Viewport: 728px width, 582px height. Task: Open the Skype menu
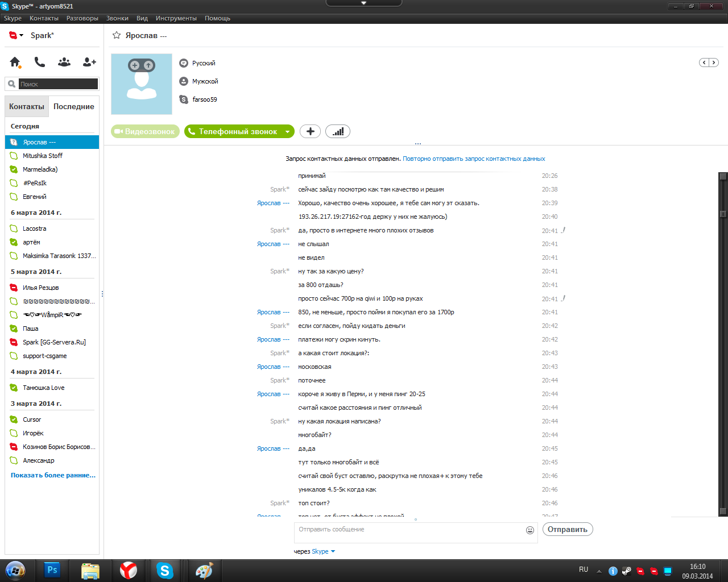pyautogui.click(x=13, y=18)
